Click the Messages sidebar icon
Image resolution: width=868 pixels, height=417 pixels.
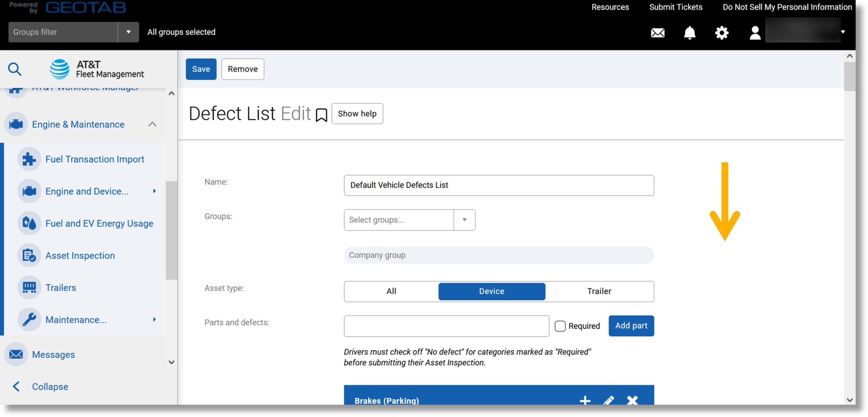pyautogui.click(x=16, y=354)
